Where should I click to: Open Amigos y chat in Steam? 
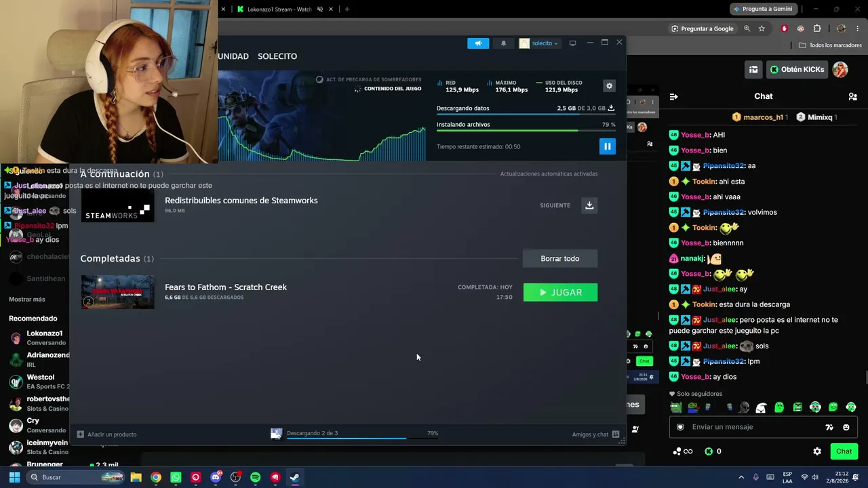point(595,434)
